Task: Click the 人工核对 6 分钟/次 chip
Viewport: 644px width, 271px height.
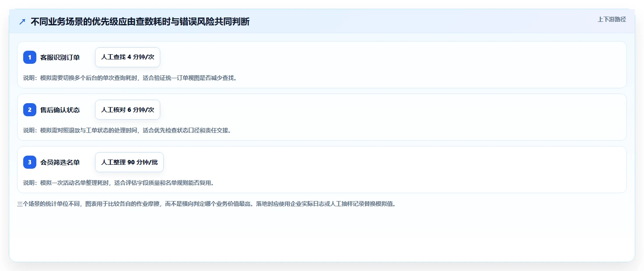Action: pos(127,110)
